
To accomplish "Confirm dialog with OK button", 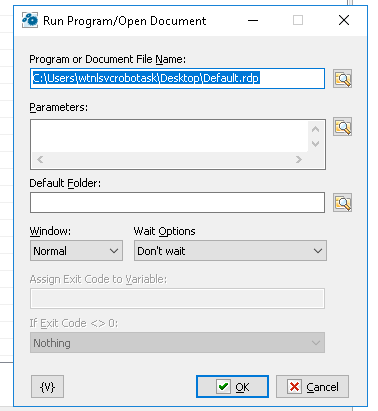I will click(232, 387).
